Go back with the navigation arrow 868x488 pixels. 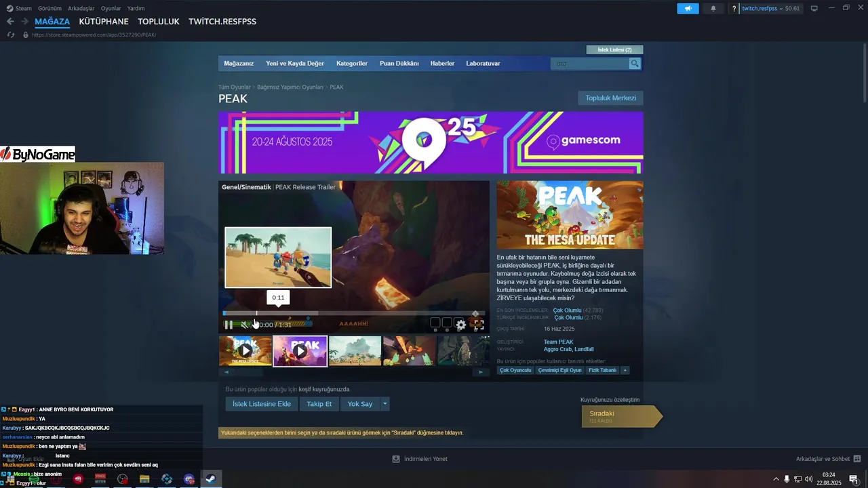tap(10, 21)
